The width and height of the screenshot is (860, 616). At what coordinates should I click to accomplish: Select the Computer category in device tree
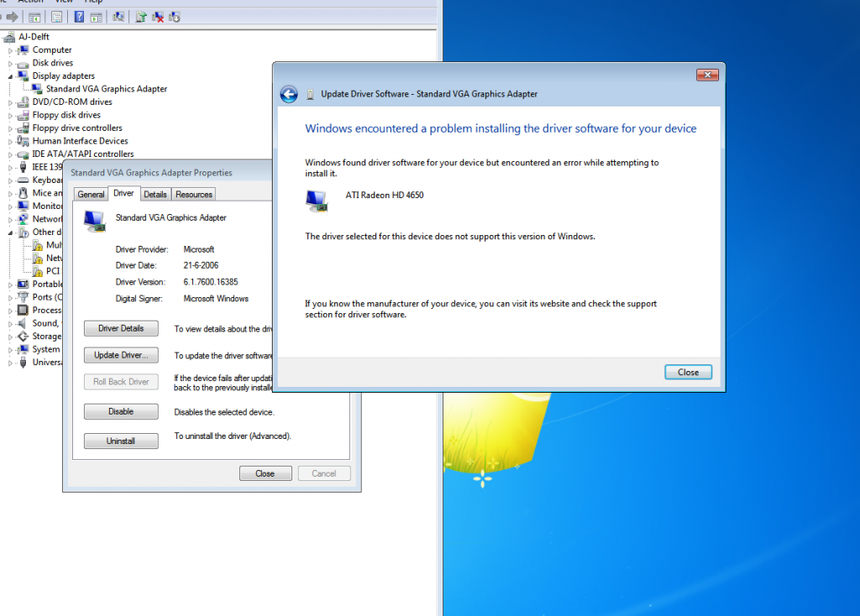pos(51,50)
